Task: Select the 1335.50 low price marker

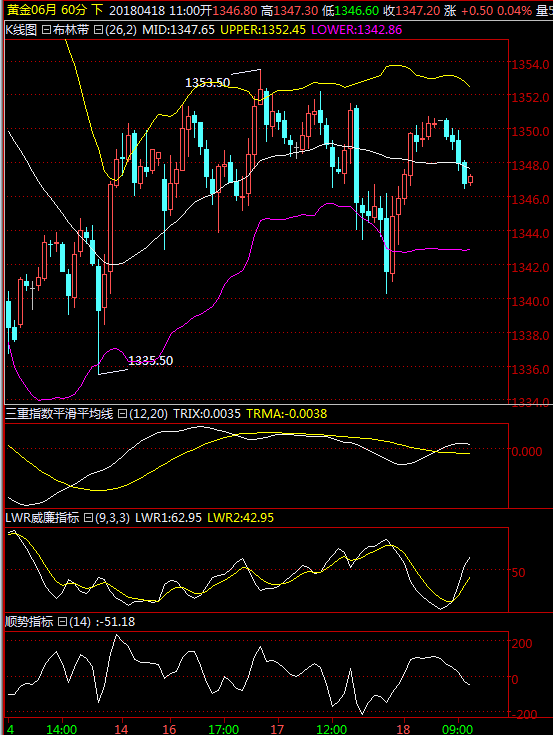Action: point(150,360)
